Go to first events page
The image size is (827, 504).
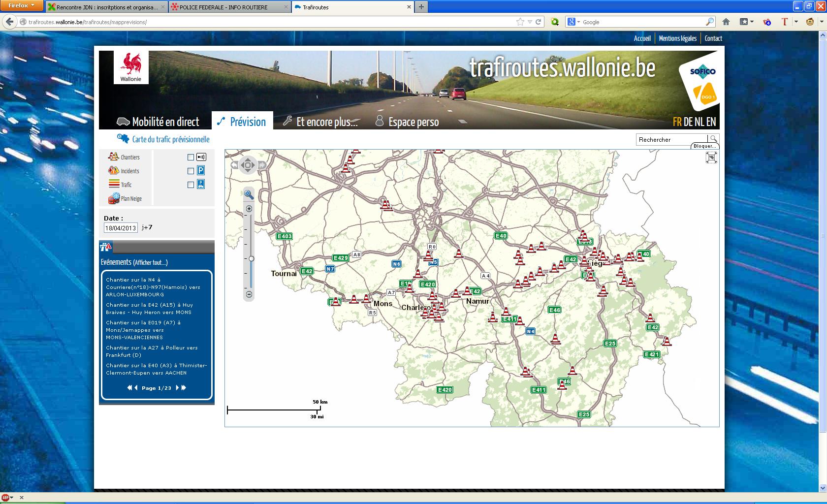129,388
